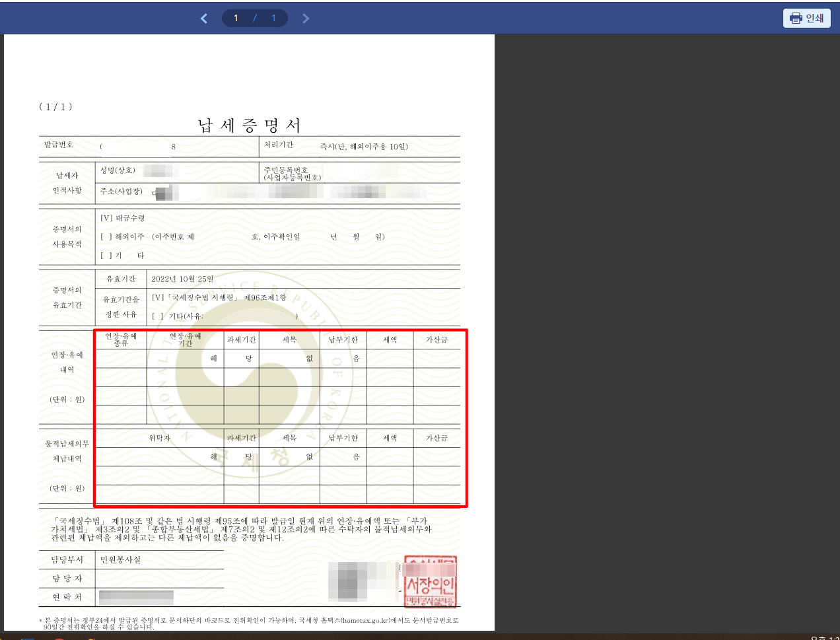Click the 물적납세의무 체납내역 row label
Image resolution: width=840 pixels, height=640 pixels.
pyautogui.click(x=67, y=451)
